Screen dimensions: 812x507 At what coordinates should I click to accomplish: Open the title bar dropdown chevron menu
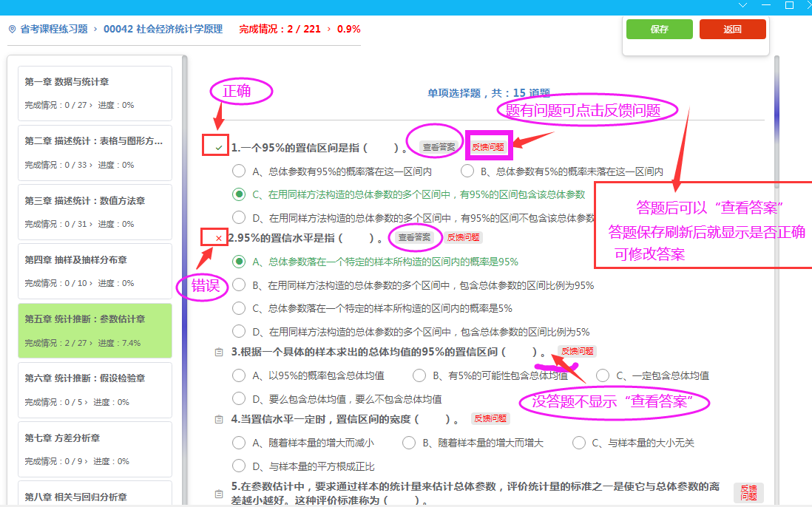click(x=742, y=5)
